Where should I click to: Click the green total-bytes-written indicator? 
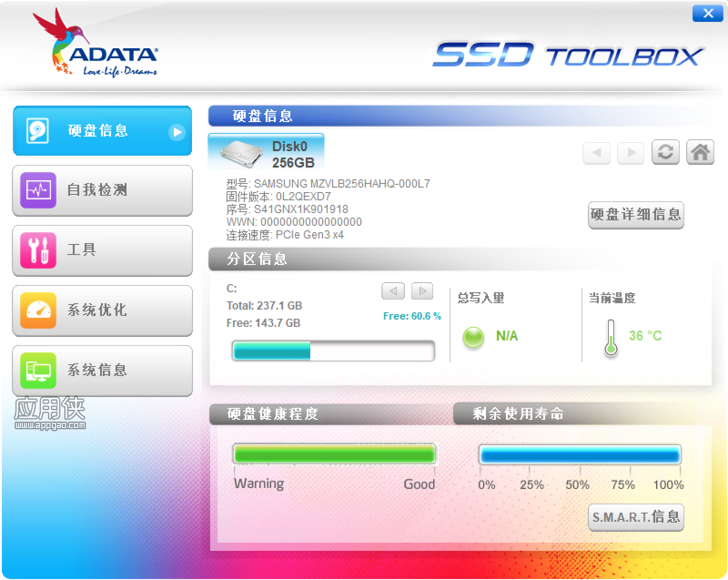[x=473, y=337]
